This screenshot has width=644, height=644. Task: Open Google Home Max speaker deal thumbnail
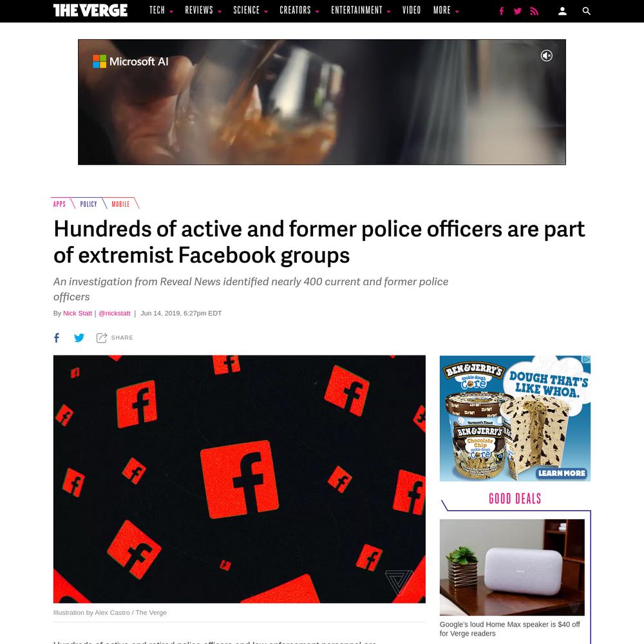pyautogui.click(x=512, y=567)
